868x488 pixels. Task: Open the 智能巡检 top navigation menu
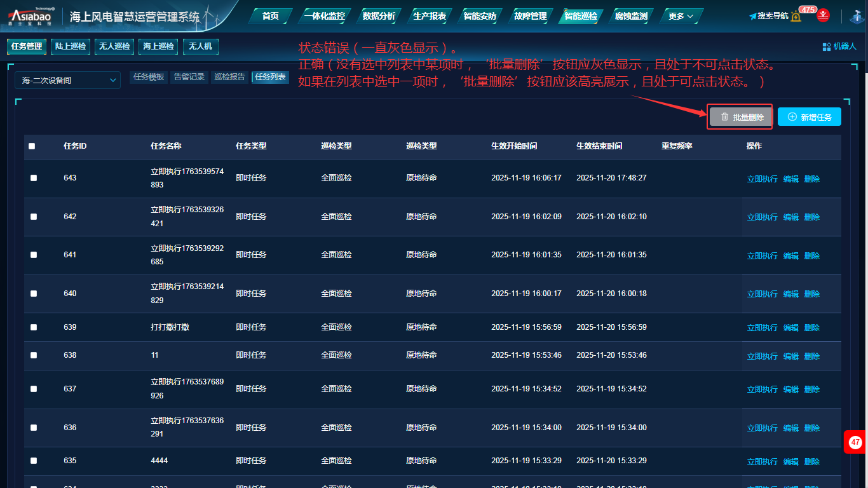coord(580,16)
